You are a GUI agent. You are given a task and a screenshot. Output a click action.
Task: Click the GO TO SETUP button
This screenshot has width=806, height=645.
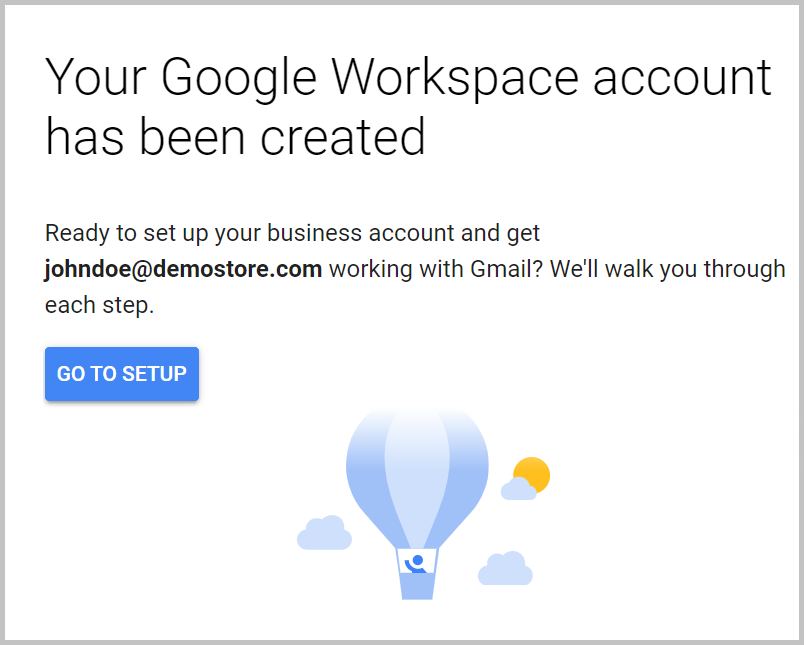(122, 374)
